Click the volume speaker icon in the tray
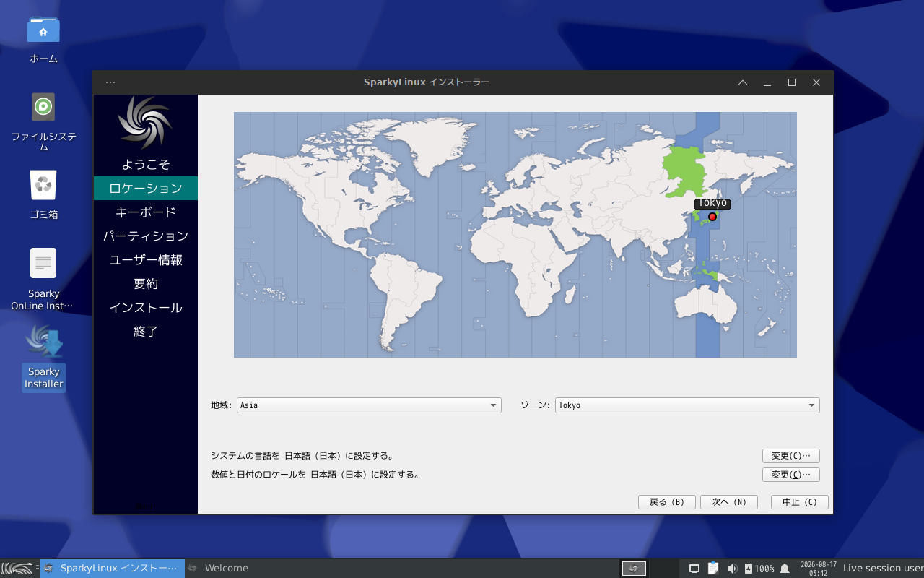 [x=732, y=569]
